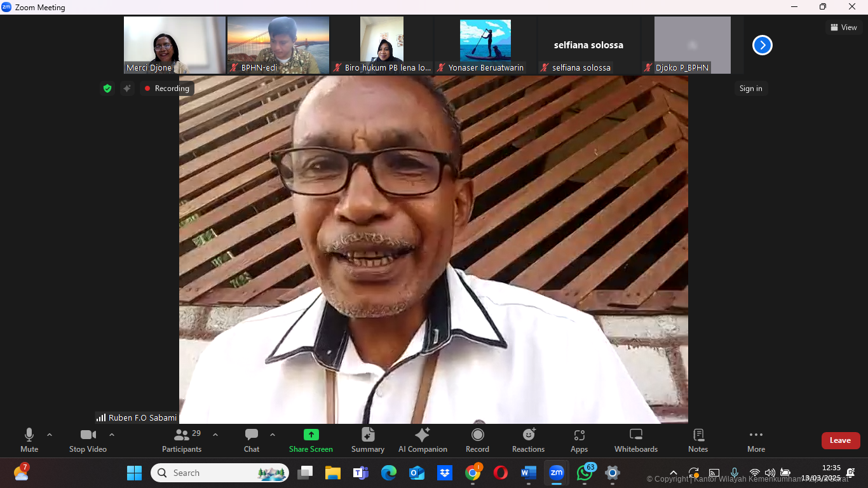Image resolution: width=868 pixels, height=488 pixels.
Task: Open the More options menu
Action: [x=756, y=440]
